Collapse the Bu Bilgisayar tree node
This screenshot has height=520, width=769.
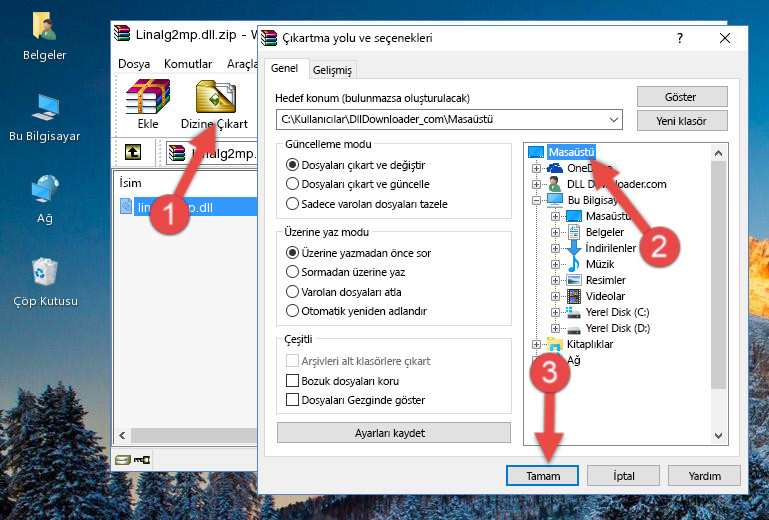536,200
